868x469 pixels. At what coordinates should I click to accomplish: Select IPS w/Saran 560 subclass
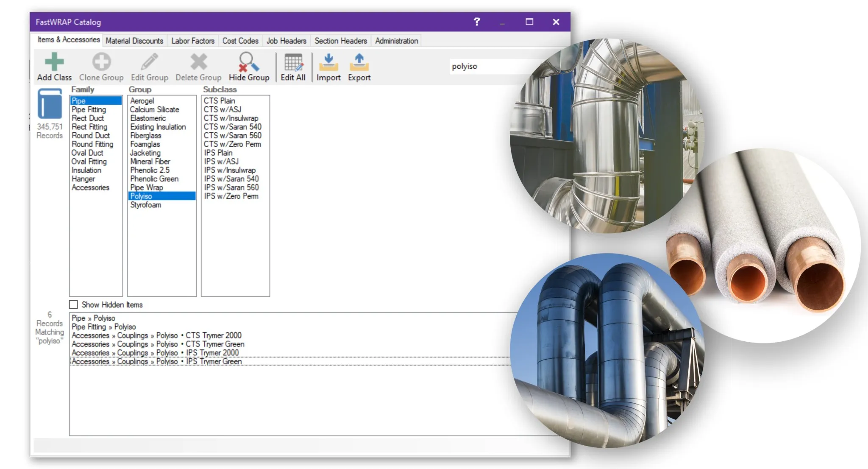(235, 187)
